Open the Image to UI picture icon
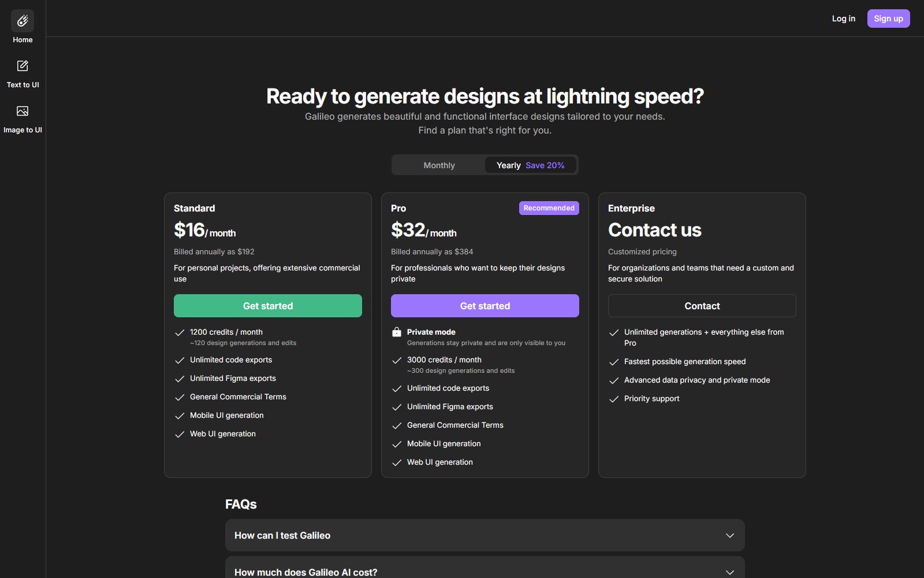 click(23, 111)
